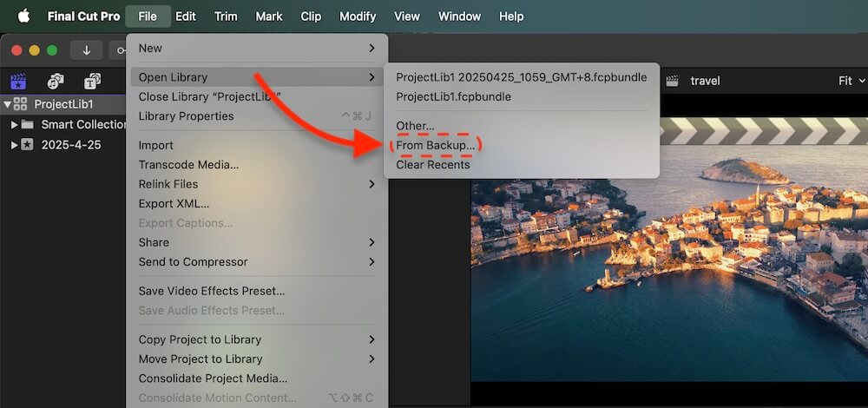Choose Clear Recents
The image size is (868, 408).
(x=522, y=165)
